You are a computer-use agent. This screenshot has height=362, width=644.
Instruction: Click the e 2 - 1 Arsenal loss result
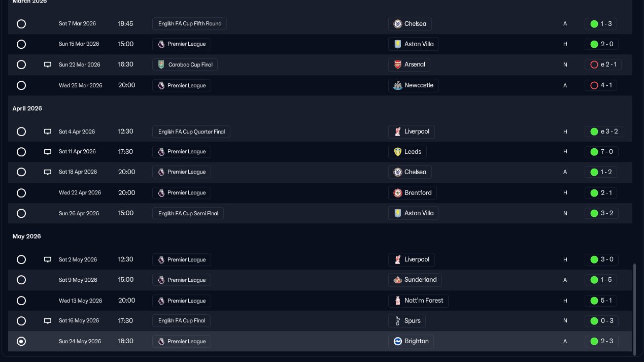(x=603, y=64)
